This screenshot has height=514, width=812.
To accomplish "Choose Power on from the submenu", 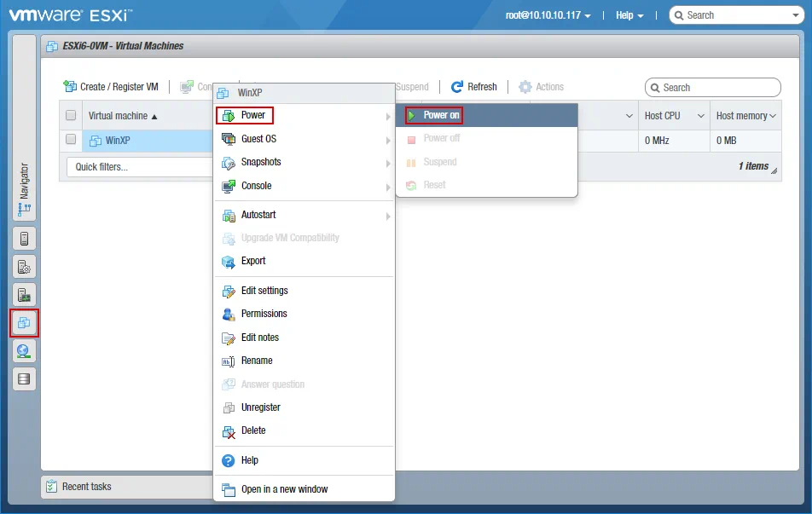I will click(x=442, y=115).
